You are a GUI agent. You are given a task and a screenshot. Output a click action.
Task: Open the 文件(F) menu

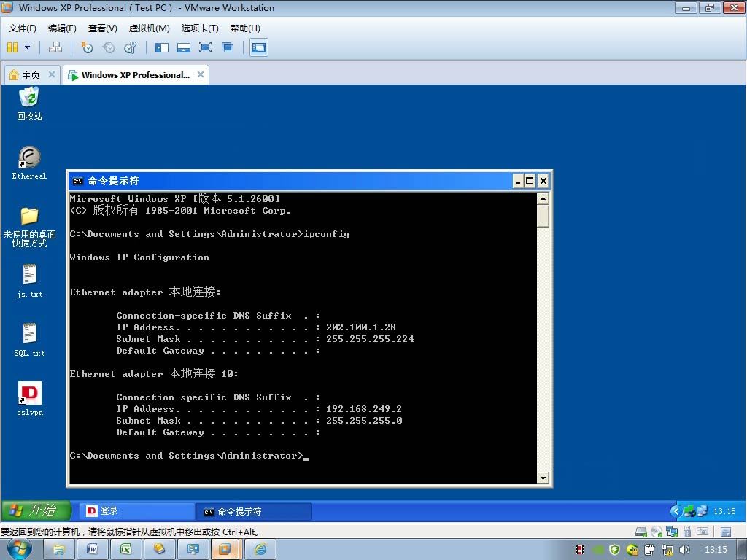23,28
